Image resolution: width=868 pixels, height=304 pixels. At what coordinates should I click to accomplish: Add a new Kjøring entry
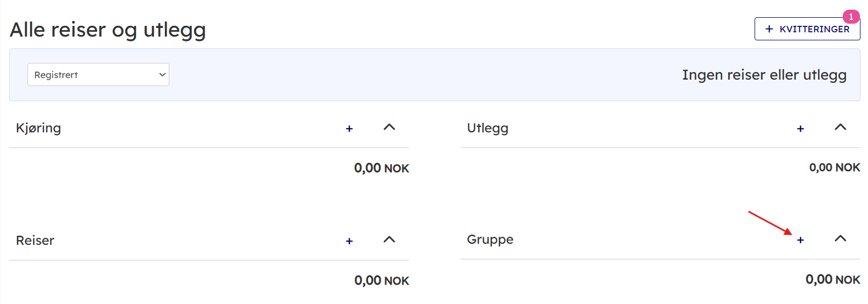349,129
